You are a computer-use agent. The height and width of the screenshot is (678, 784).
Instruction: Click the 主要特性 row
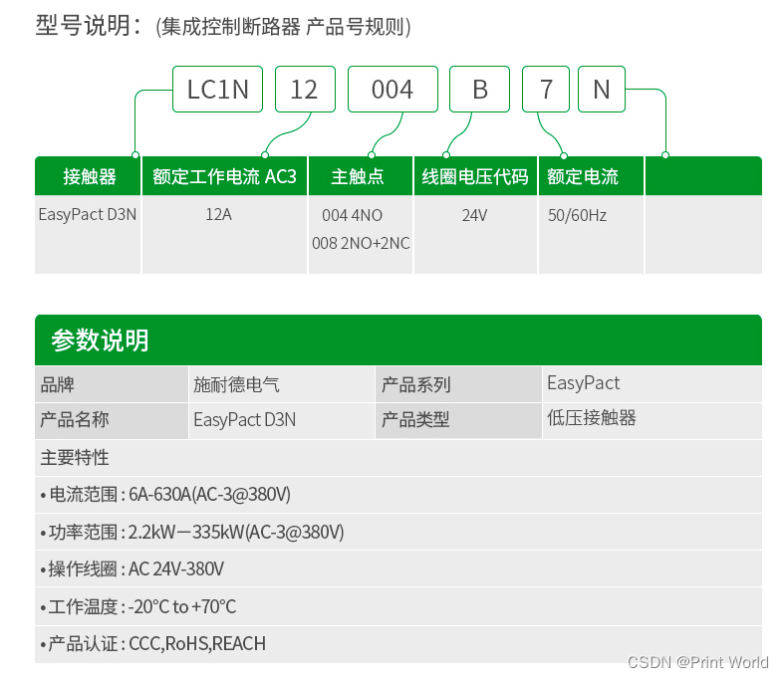(398, 458)
